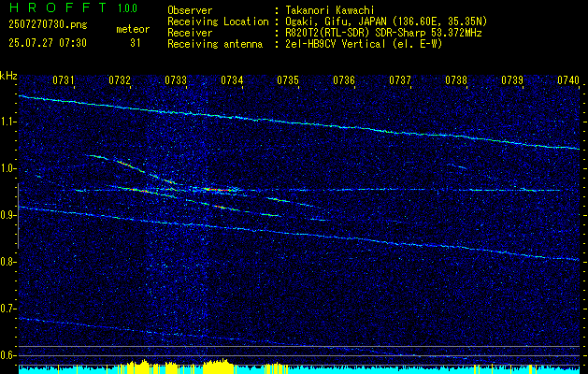Click the 1.0 kHz frequency label
This screenshot has width=588, height=374.
point(7,169)
